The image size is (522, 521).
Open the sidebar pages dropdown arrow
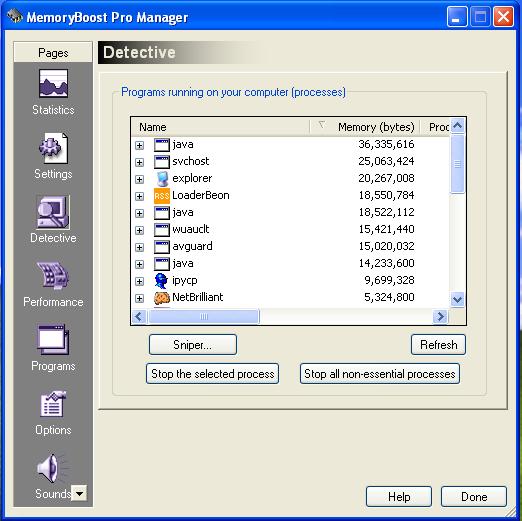(79, 493)
